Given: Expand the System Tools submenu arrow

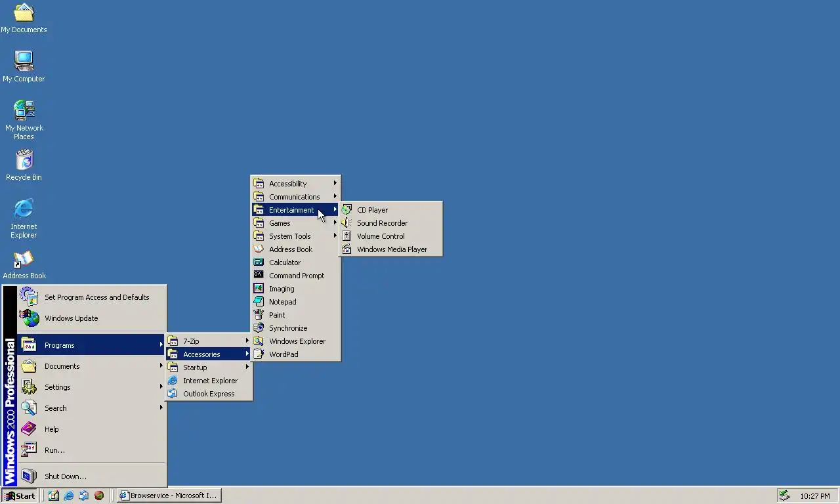Looking at the screenshot, I should [335, 236].
